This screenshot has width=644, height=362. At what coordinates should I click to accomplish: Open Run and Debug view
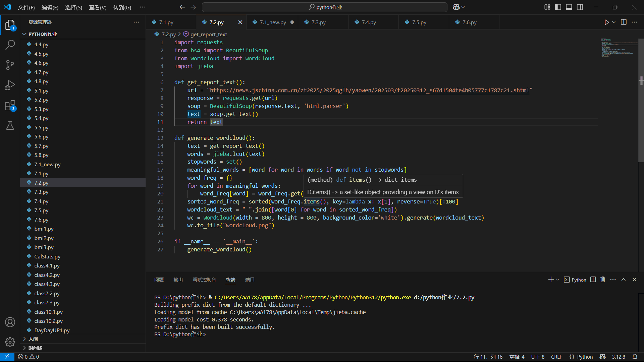[x=10, y=85]
